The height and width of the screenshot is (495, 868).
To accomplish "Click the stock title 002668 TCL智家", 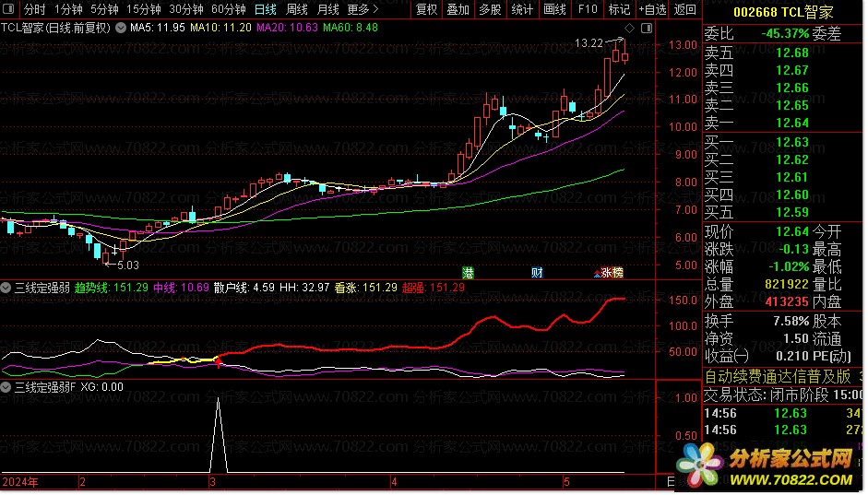I will (783, 12).
